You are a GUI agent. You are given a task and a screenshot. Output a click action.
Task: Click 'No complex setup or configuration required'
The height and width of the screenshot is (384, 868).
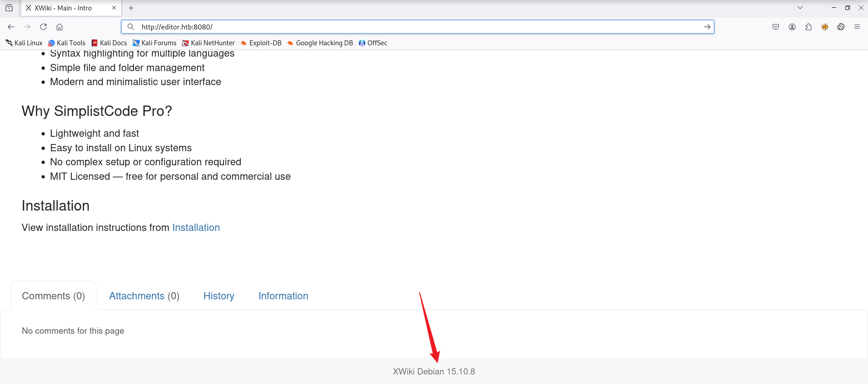(146, 162)
